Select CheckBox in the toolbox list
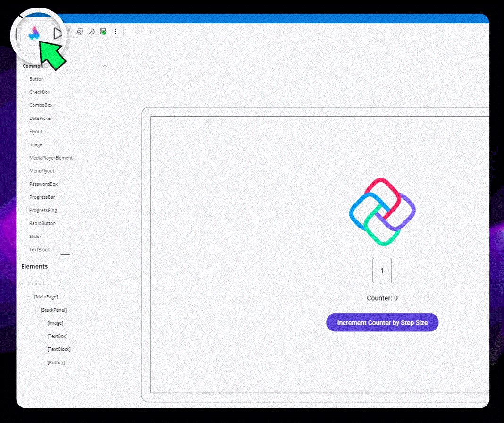Viewport: 504px width, 423px height. [40, 92]
